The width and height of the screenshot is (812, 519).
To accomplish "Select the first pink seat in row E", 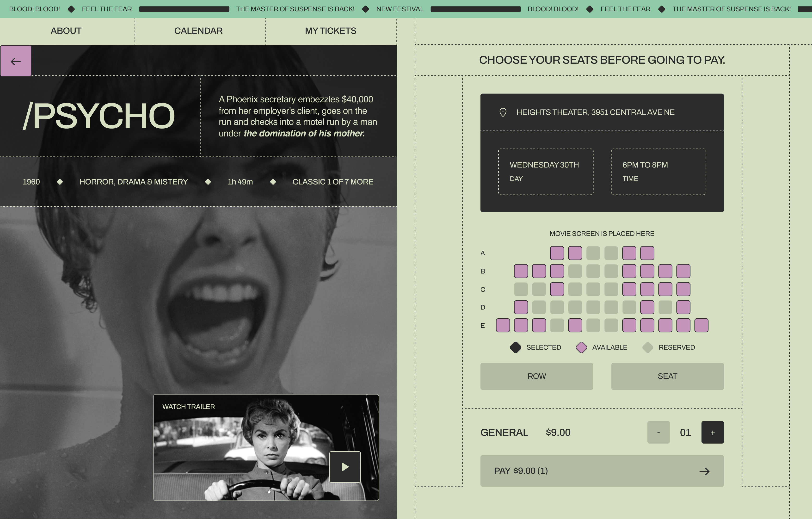I will [503, 325].
